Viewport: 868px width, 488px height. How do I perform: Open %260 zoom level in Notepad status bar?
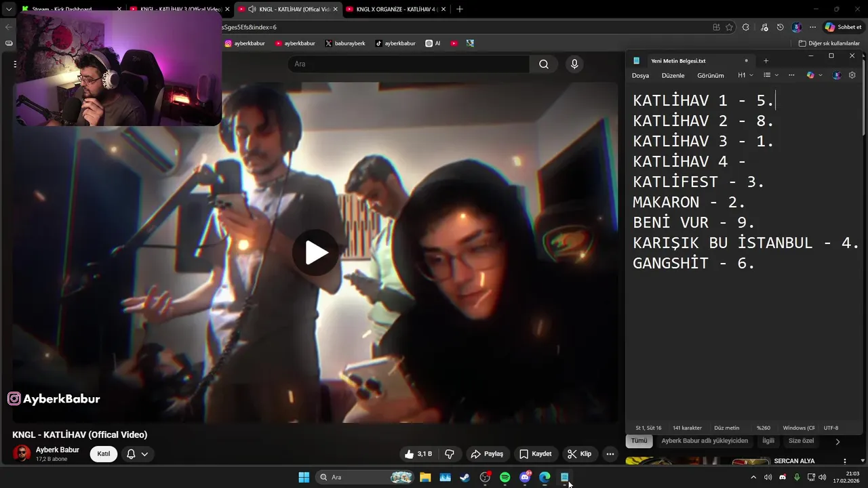coord(763,428)
